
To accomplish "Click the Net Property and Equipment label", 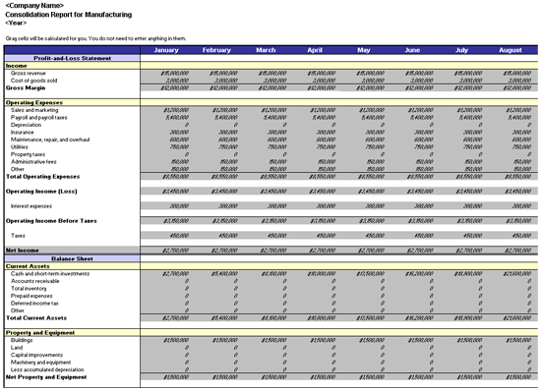I will tap(46, 377).
